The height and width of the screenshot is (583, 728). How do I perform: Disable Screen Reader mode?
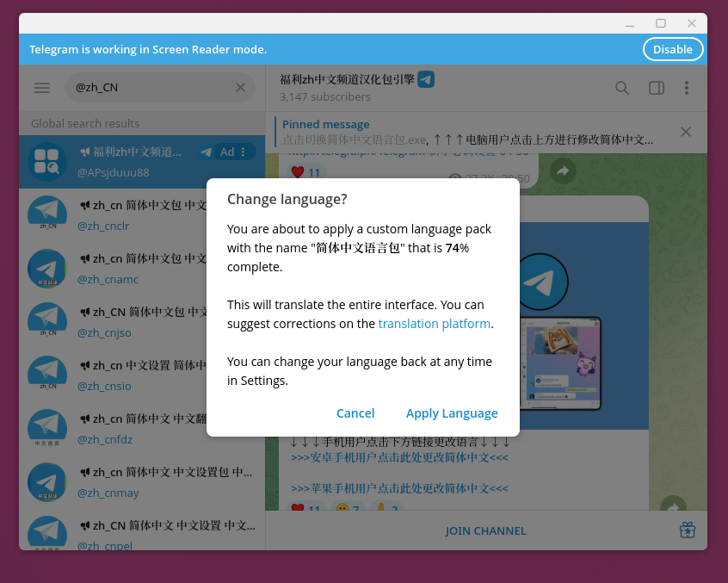(x=673, y=49)
